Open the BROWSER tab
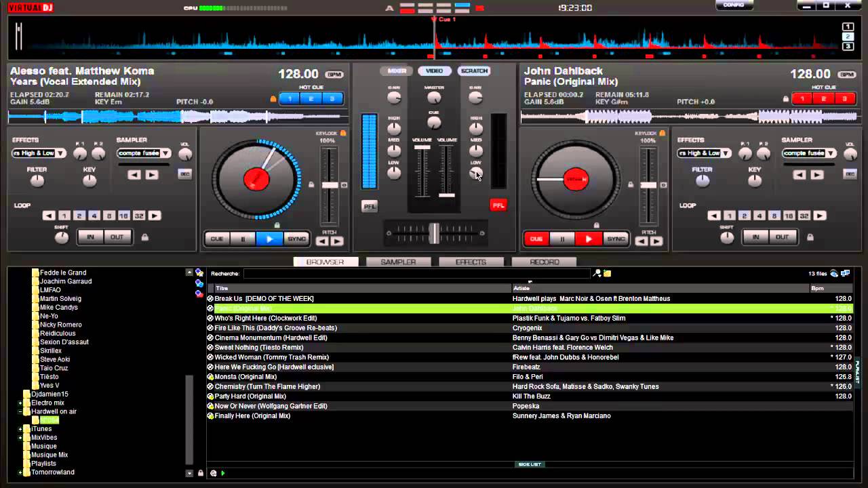 point(325,262)
